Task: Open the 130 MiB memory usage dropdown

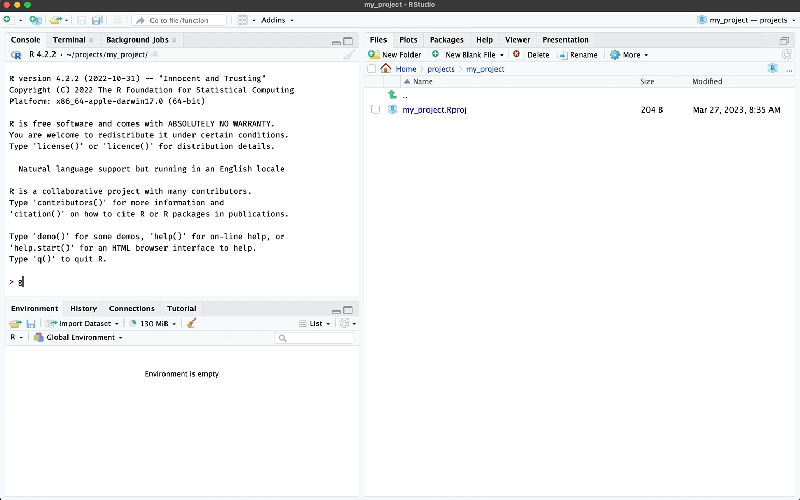Action: click(152, 323)
